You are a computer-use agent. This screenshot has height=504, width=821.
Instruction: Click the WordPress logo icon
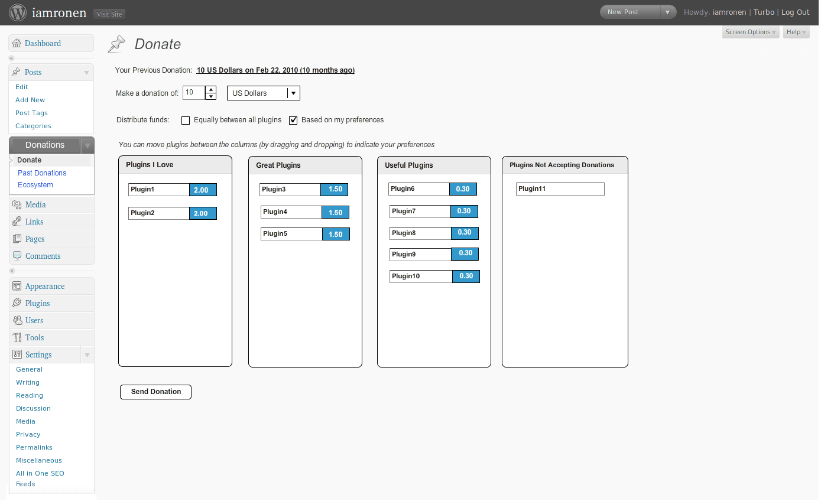(x=18, y=12)
